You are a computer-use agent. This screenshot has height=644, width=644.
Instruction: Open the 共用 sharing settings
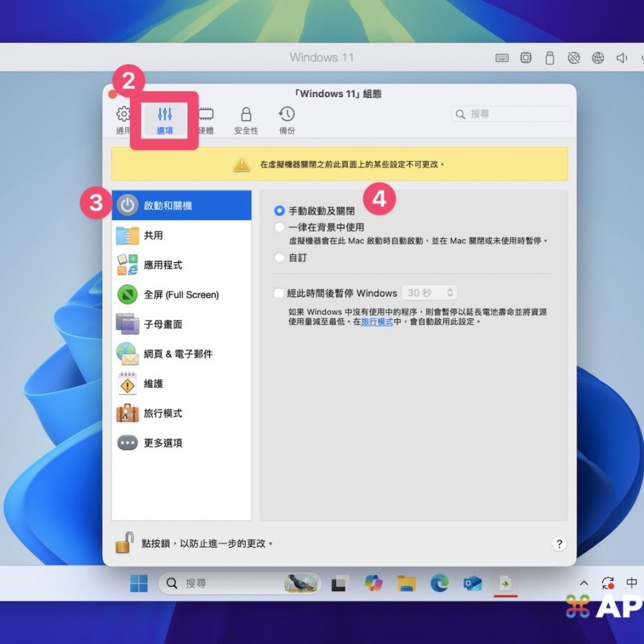[153, 235]
